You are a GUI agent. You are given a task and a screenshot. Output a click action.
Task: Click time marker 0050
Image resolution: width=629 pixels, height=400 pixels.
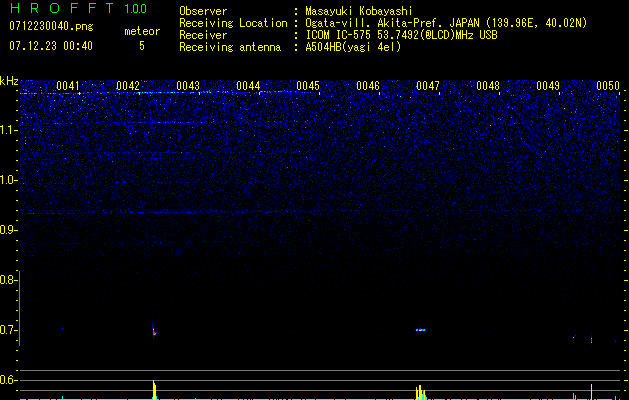(x=608, y=86)
